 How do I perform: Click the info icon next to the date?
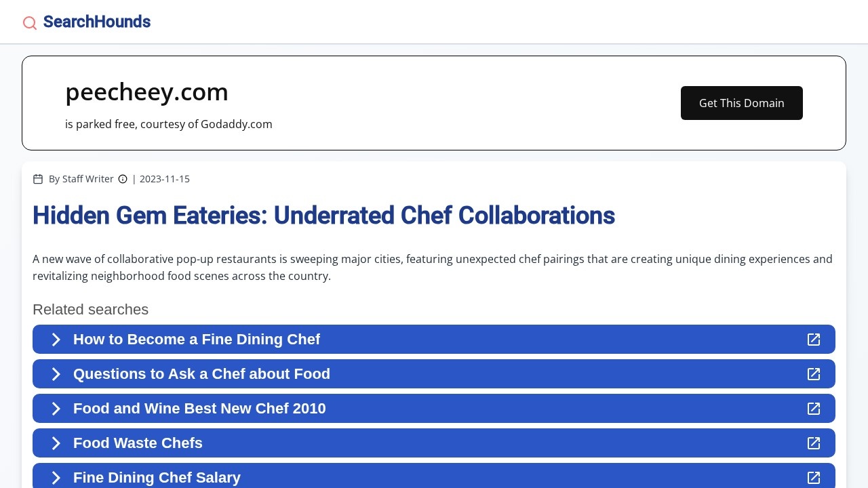(x=123, y=179)
